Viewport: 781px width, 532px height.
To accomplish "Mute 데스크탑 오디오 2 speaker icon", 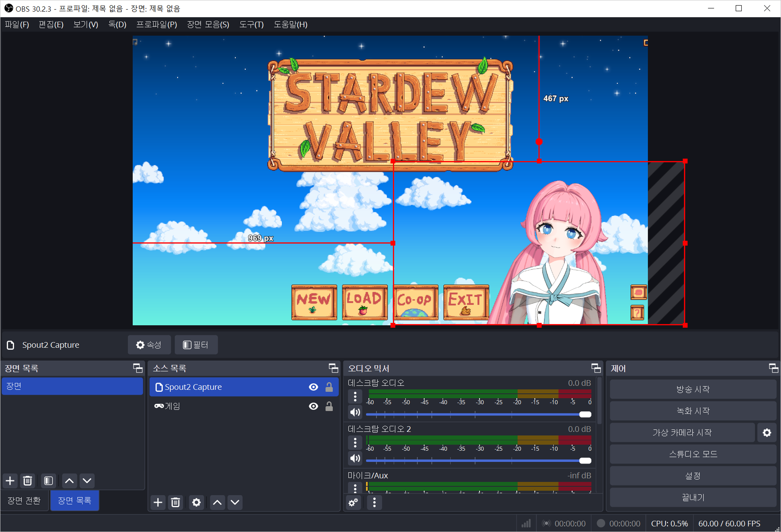I will click(x=355, y=458).
